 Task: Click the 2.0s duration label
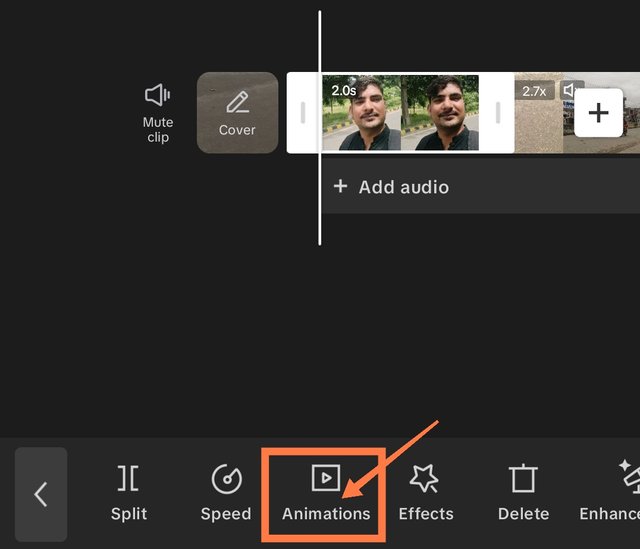click(x=343, y=91)
